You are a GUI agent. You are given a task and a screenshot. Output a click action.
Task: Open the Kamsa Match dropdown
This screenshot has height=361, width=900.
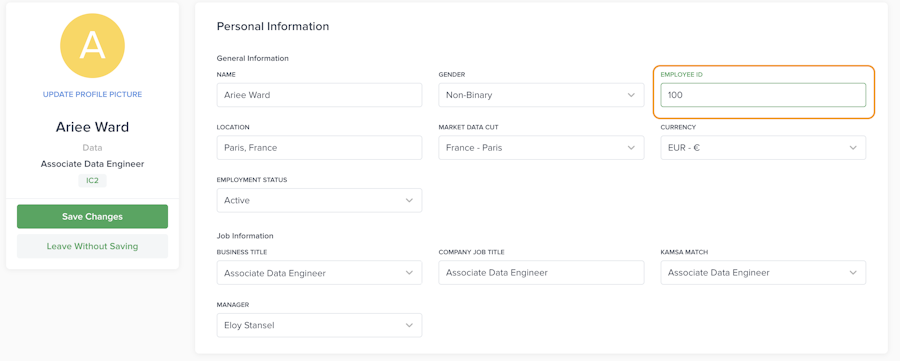[x=763, y=273]
